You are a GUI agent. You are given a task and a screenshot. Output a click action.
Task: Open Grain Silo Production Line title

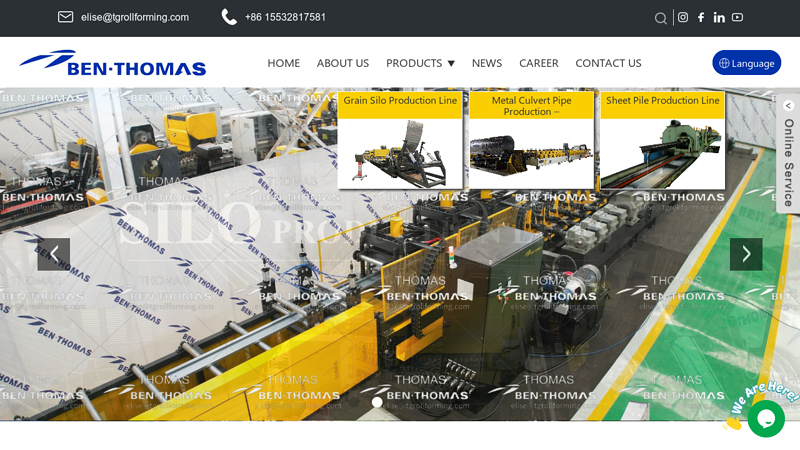pyautogui.click(x=400, y=101)
